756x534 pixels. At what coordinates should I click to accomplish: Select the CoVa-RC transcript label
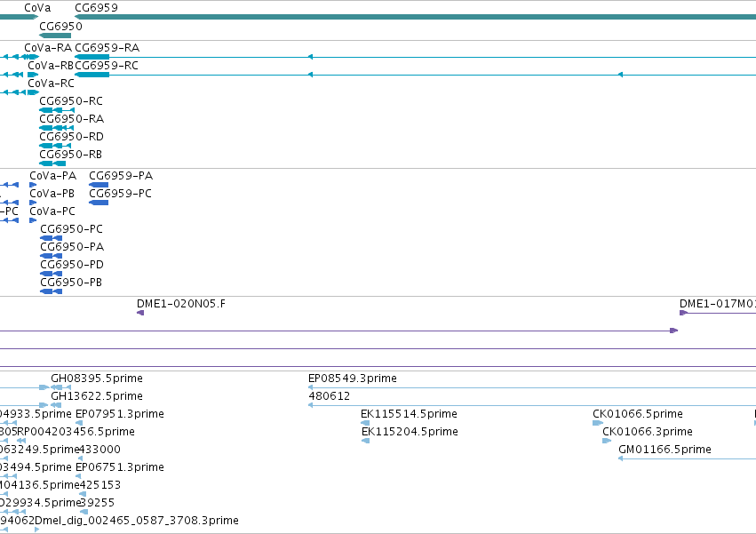point(52,84)
